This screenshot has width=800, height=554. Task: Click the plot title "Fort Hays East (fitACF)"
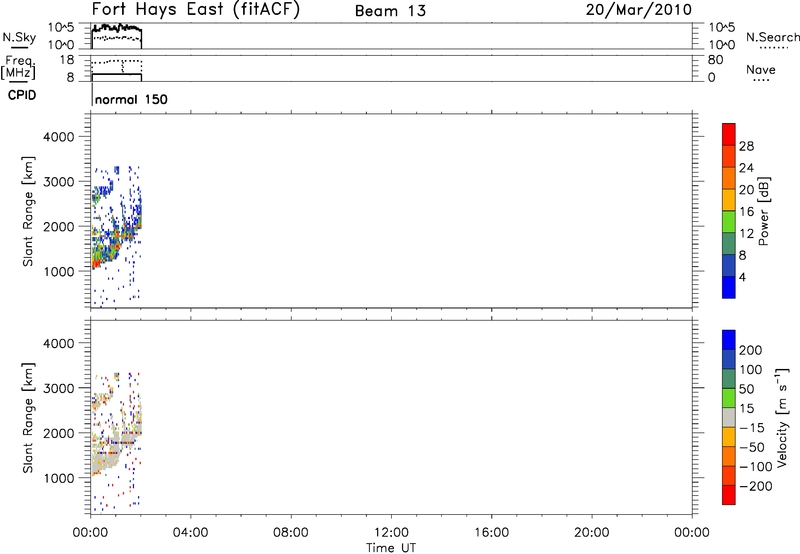pos(195,9)
